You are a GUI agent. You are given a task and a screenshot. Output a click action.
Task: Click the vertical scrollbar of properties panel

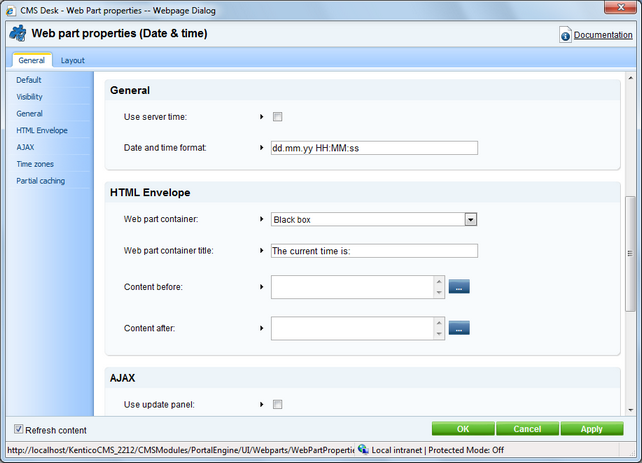click(629, 240)
